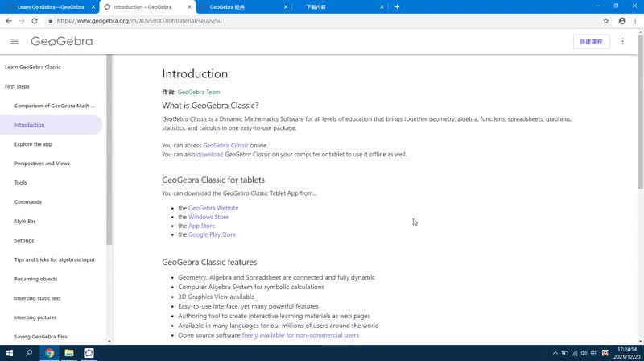The height and width of the screenshot is (361, 644).
Task: Open the Windows Start menu
Action: point(10,353)
